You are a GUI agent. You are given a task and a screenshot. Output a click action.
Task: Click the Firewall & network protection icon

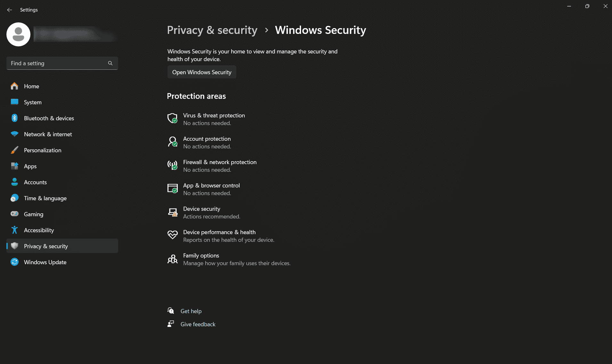tap(173, 165)
